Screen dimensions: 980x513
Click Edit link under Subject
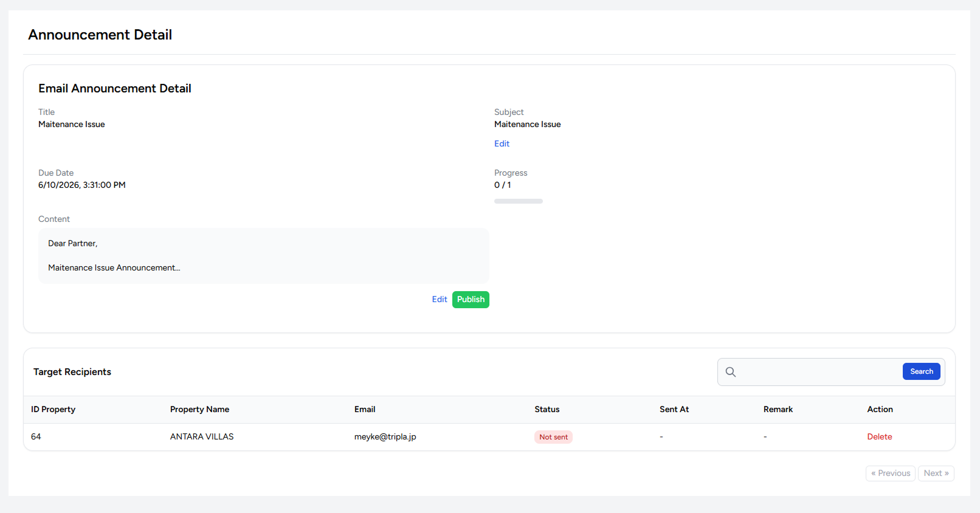click(x=502, y=144)
